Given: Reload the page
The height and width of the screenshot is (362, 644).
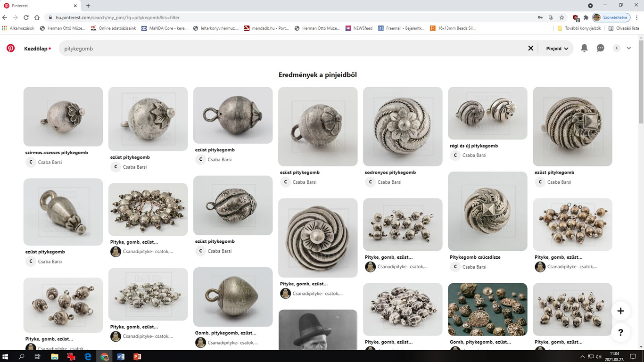Looking at the screenshot, I should coord(26,17).
